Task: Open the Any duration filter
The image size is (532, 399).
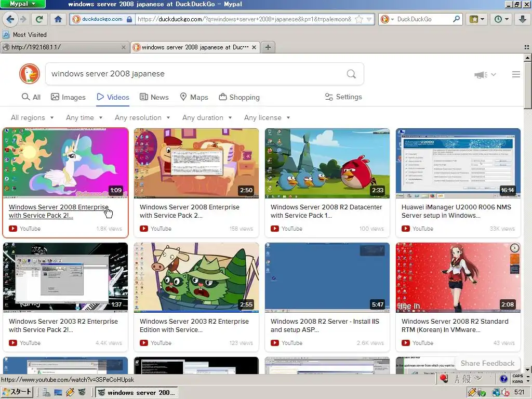Action: (x=207, y=118)
